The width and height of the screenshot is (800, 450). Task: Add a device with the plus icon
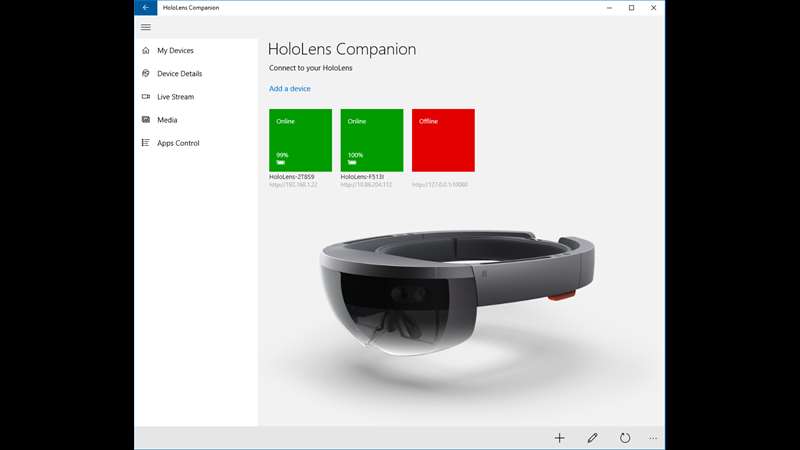(x=560, y=438)
